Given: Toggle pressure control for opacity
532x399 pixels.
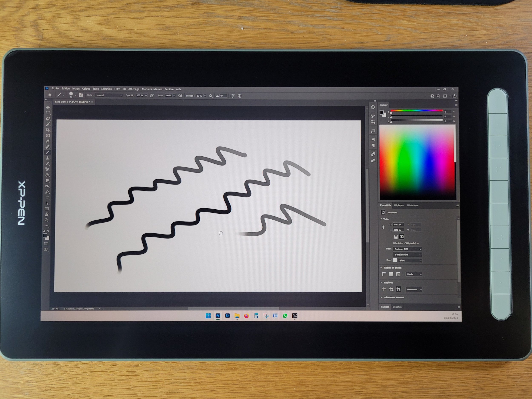Looking at the screenshot, I should (152, 96).
